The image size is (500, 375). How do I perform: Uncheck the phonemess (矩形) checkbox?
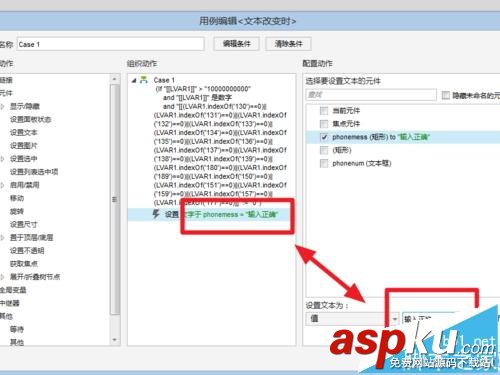324,137
